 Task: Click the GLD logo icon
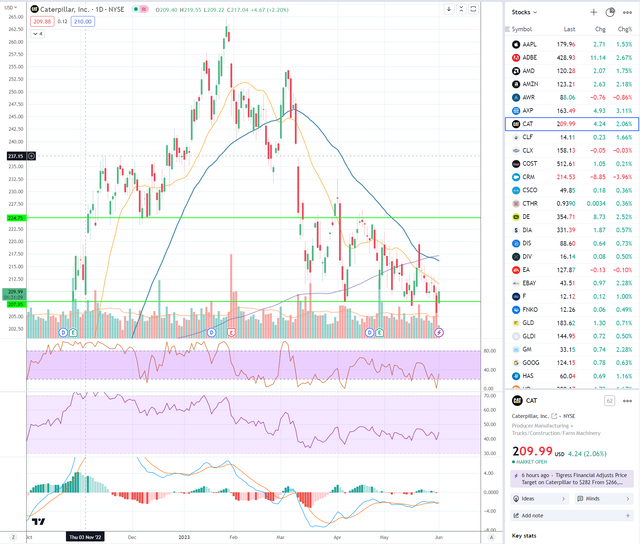coord(516,323)
